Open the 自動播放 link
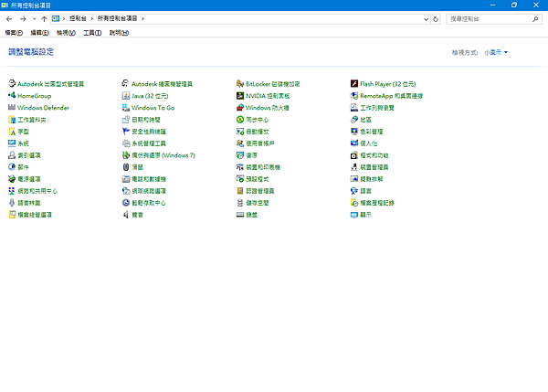The image size is (548, 392). (258, 132)
